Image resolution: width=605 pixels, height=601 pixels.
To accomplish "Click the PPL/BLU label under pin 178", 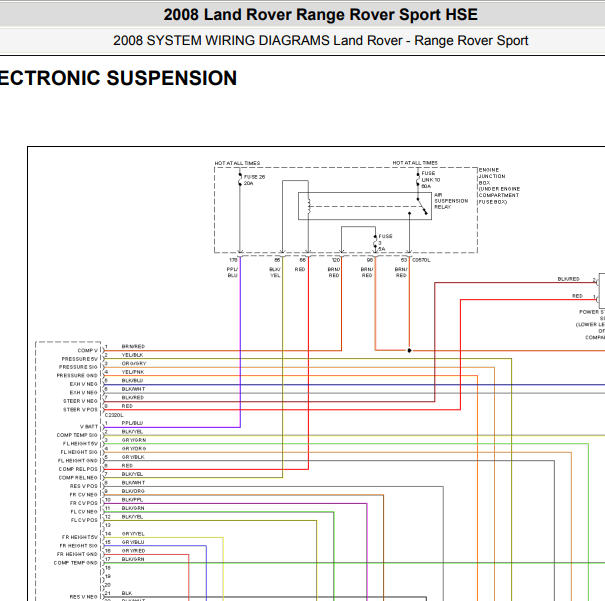I will tap(232, 272).
